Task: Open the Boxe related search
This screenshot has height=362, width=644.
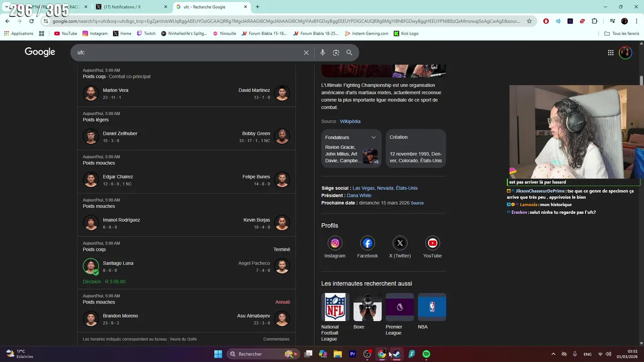Action: point(367,311)
